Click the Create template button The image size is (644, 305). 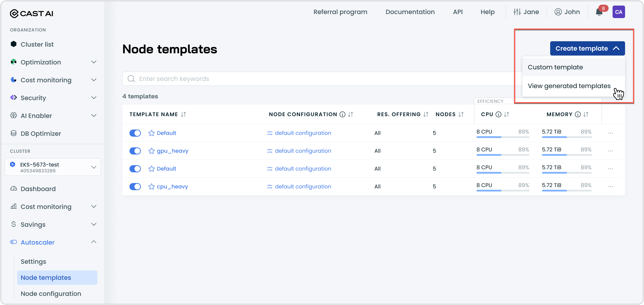pos(587,49)
